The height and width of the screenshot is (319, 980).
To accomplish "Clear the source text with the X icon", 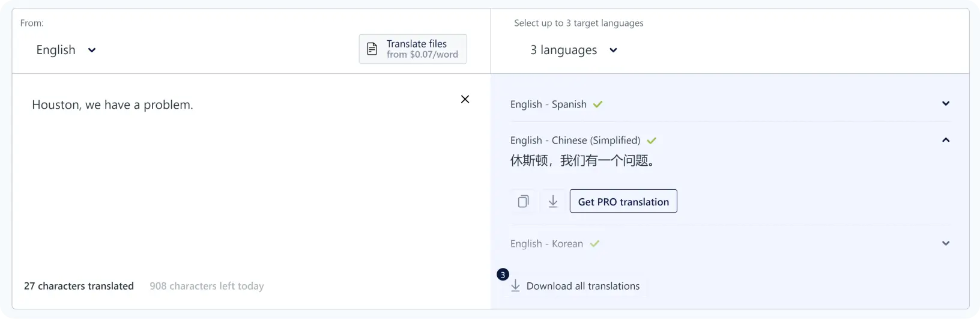I will click(x=465, y=99).
